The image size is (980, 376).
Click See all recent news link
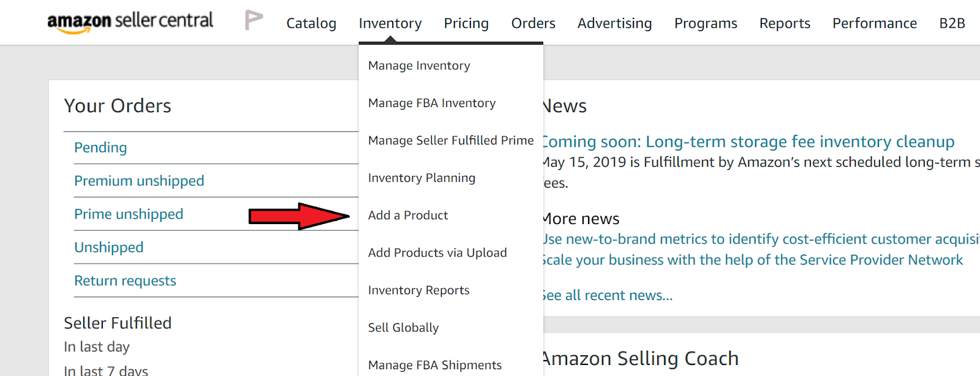(609, 295)
